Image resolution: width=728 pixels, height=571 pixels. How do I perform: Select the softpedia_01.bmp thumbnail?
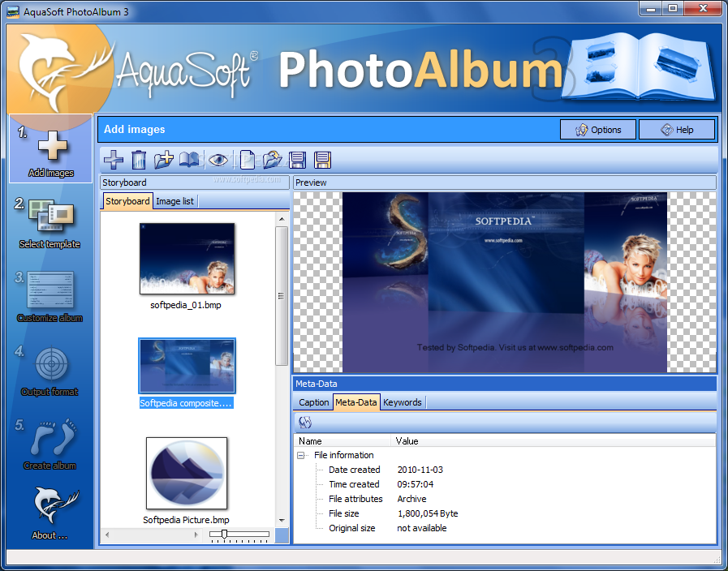click(x=187, y=259)
